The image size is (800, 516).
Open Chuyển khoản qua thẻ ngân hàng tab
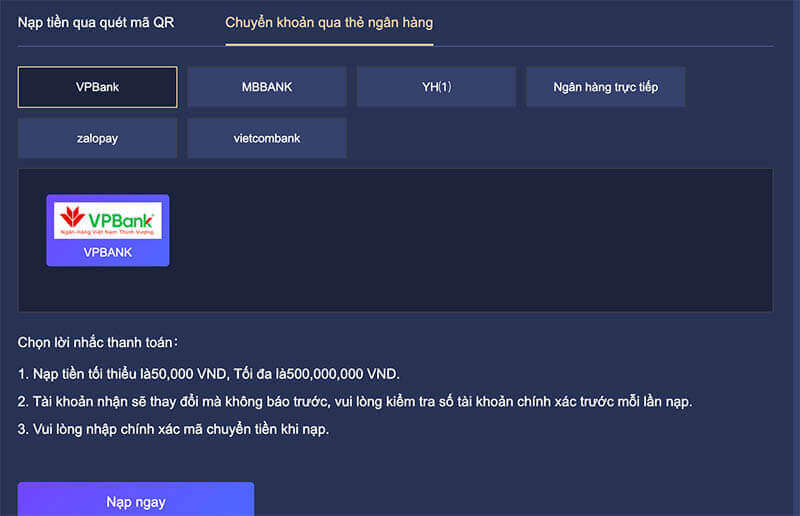coord(329,22)
